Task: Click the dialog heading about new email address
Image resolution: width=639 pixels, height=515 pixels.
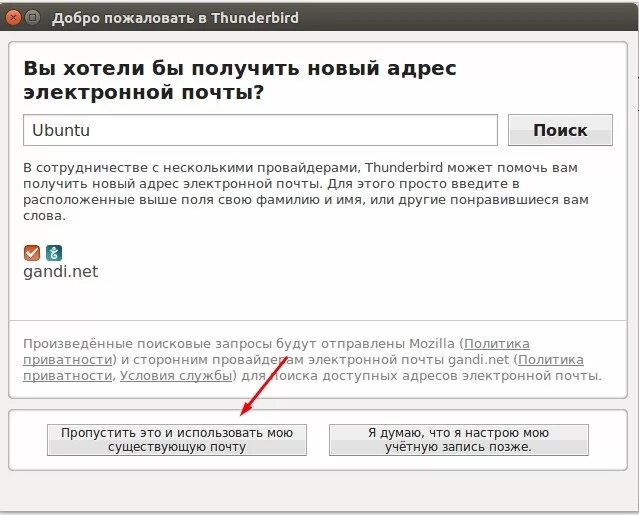Action: point(240,80)
